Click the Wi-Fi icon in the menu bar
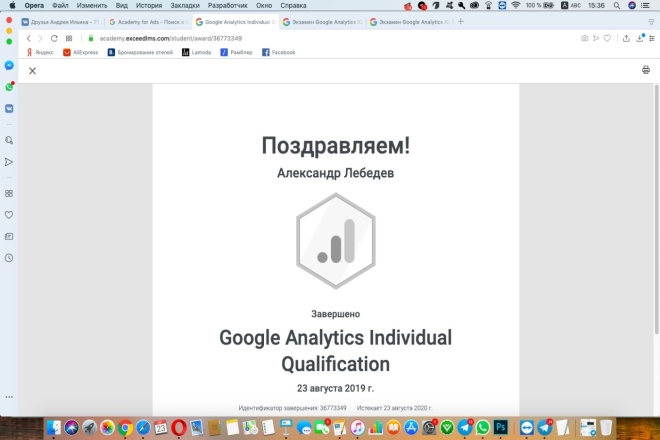 click(516, 5)
